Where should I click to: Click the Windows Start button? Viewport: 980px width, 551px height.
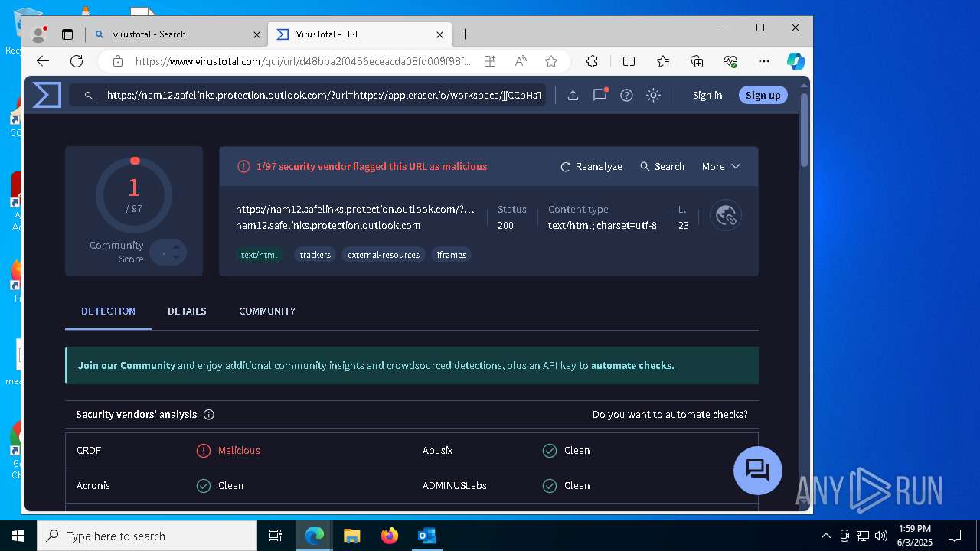[18, 536]
